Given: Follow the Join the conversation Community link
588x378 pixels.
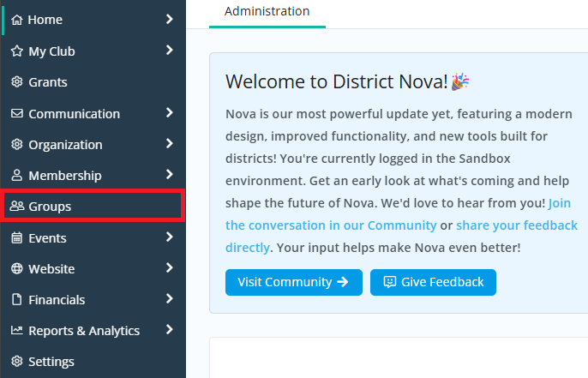Looking at the screenshot, I should pos(331,225).
